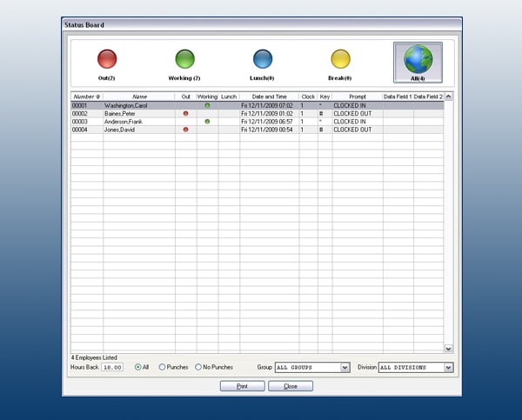Click the Close button

tap(291, 386)
